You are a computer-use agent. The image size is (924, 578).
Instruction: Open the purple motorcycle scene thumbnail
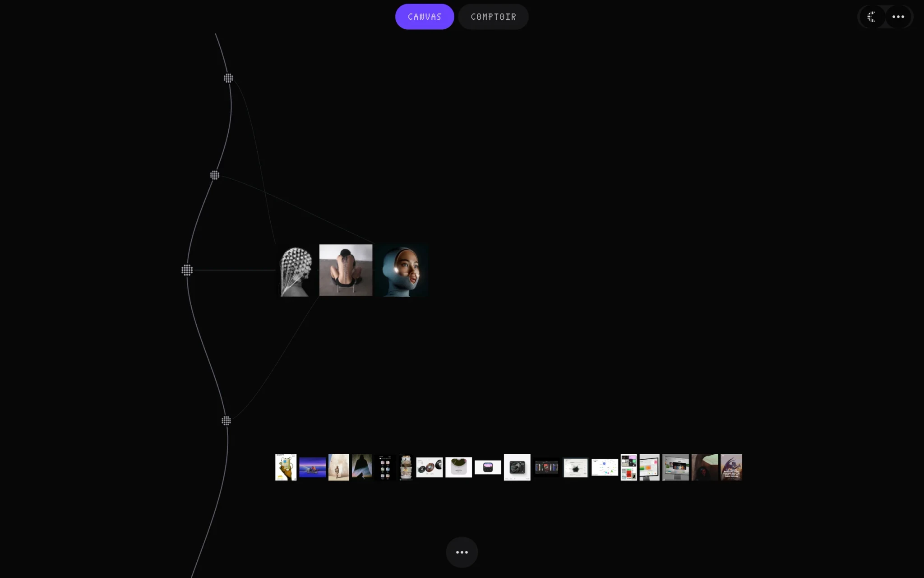point(312,467)
